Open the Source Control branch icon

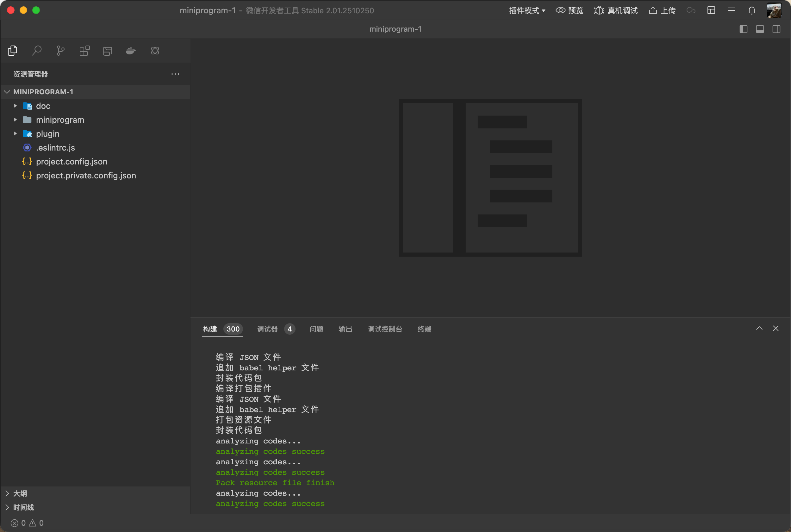click(60, 51)
